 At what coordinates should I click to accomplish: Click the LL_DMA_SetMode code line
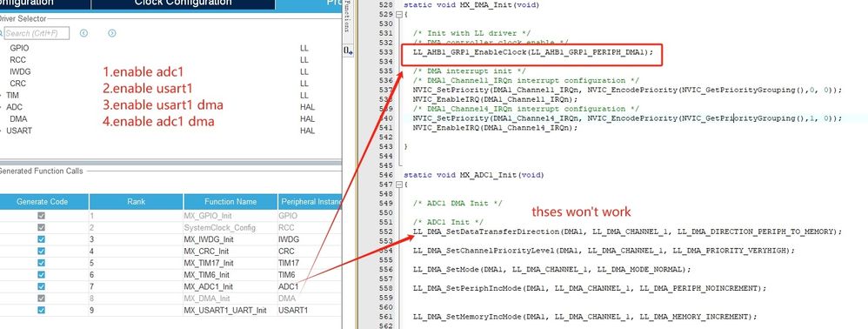coord(552,269)
